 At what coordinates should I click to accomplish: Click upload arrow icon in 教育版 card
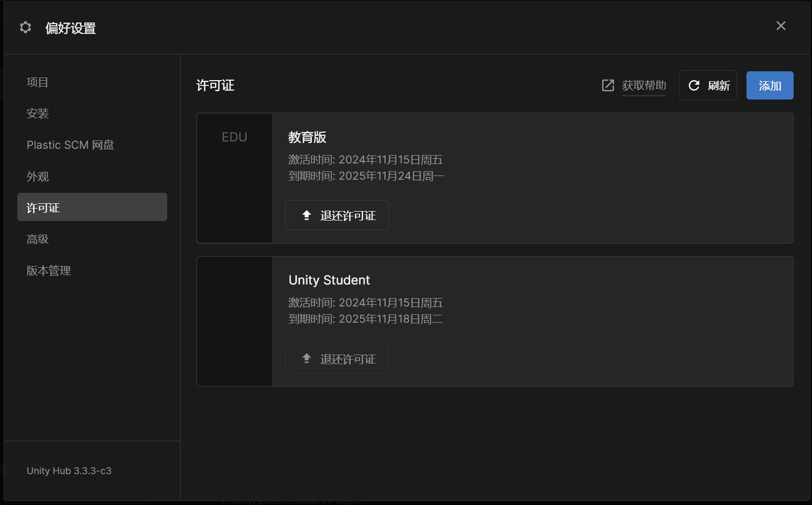(307, 215)
